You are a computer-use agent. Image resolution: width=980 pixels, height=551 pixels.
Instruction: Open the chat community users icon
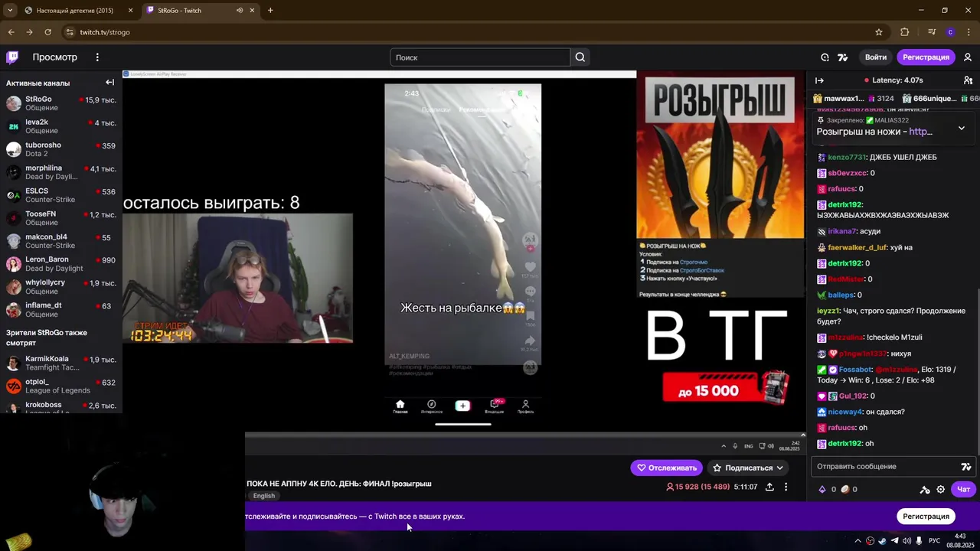tap(968, 80)
